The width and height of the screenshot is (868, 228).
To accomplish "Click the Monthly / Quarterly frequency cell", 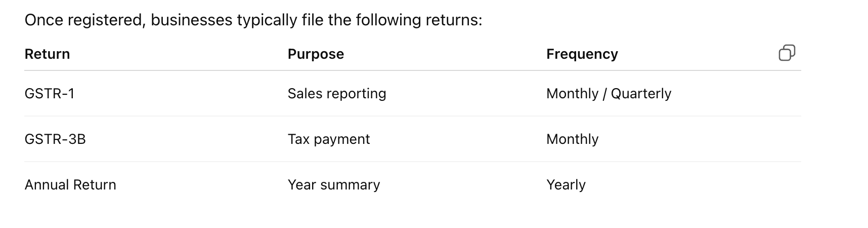I will (x=609, y=94).
